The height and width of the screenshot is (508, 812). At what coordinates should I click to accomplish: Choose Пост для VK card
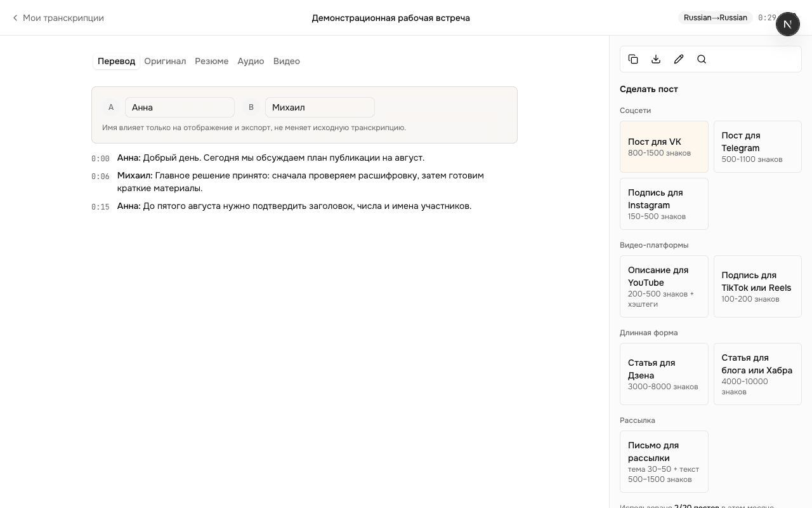(x=664, y=147)
